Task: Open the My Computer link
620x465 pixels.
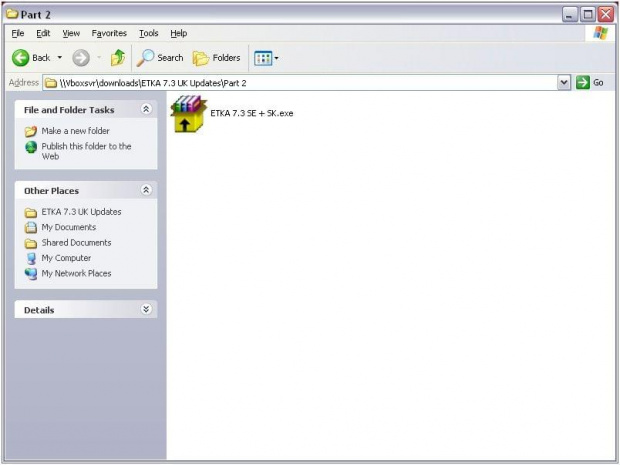Action: pyautogui.click(x=66, y=258)
